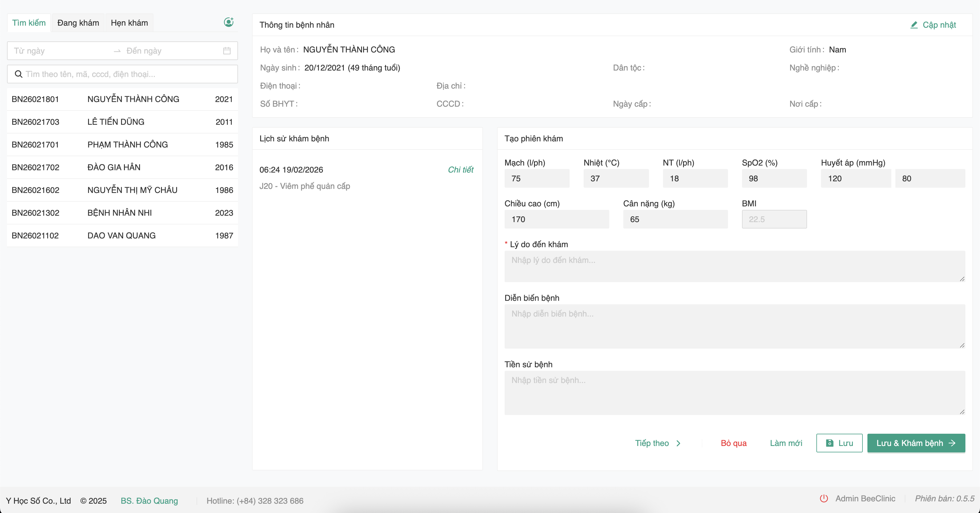Click the power logout icon
The height and width of the screenshot is (513, 980).
[824, 498]
